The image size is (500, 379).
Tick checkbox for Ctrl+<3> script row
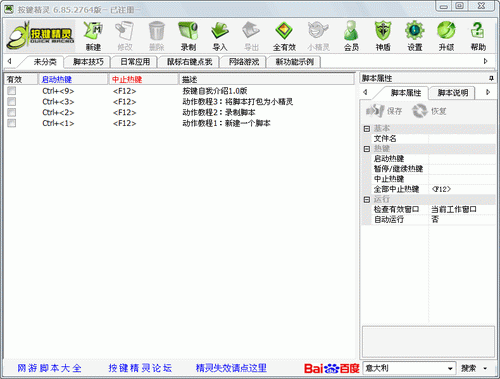pos(12,101)
